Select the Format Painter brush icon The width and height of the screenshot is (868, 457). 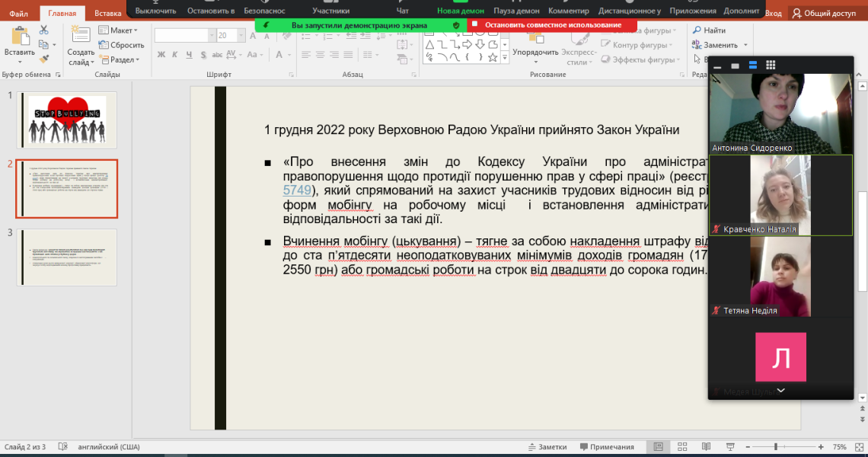point(43,59)
